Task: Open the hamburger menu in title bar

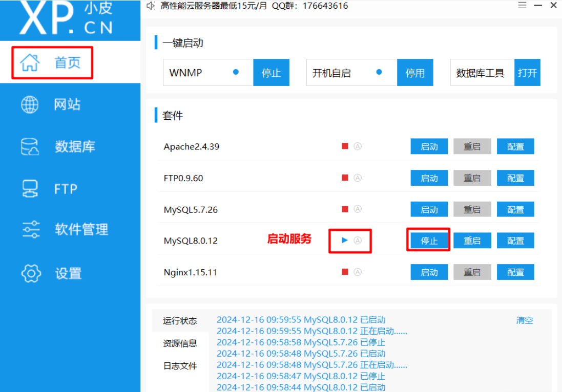Action: [522, 5]
